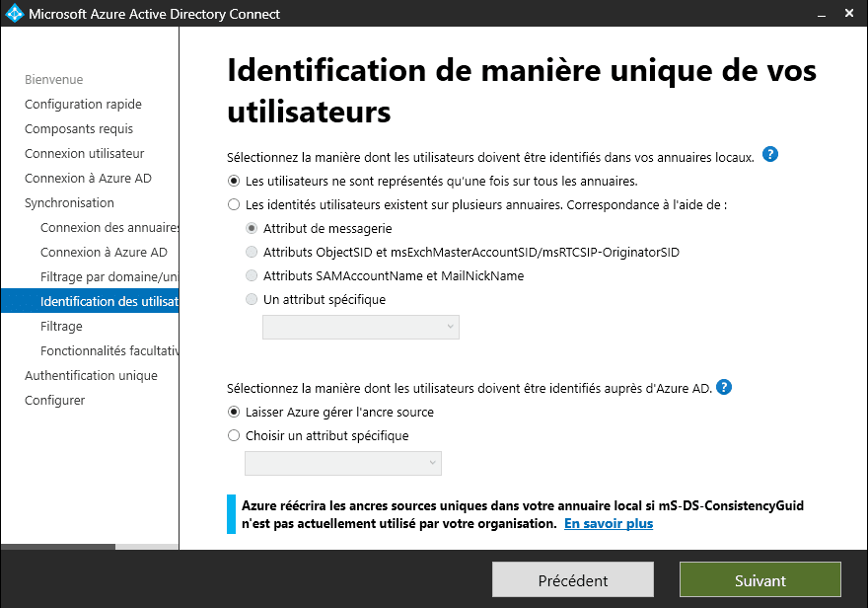Select 'Choisir un attribut spécifique' radio button
The image size is (868, 608).
click(x=234, y=435)
